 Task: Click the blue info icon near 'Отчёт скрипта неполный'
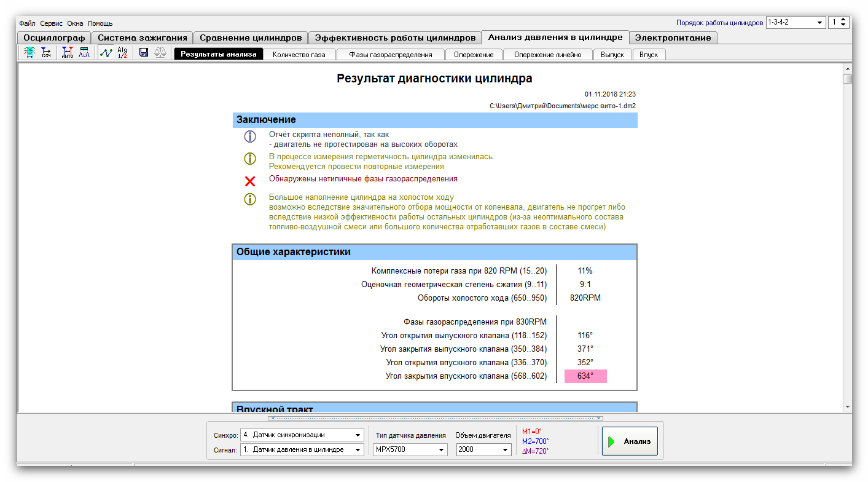coord(250,137)
